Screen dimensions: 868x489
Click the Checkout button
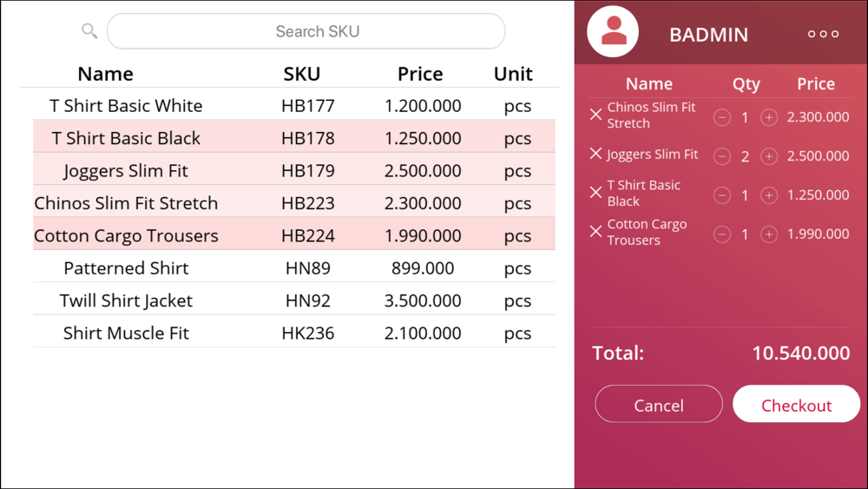tap(796, 404)
